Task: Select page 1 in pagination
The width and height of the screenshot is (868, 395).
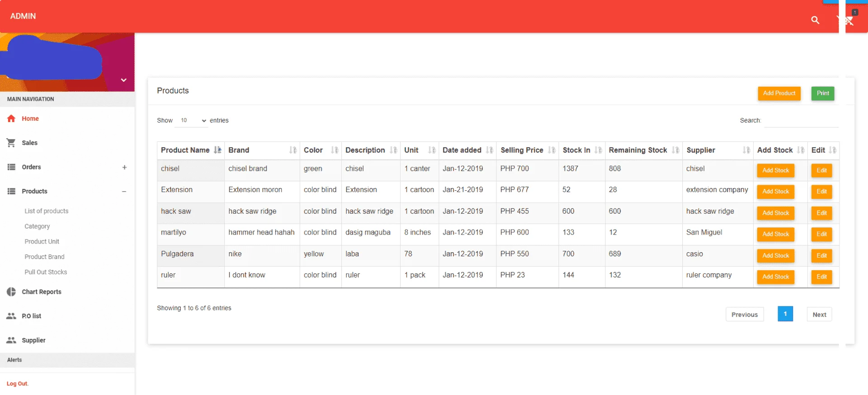Action: coord(785,314)
